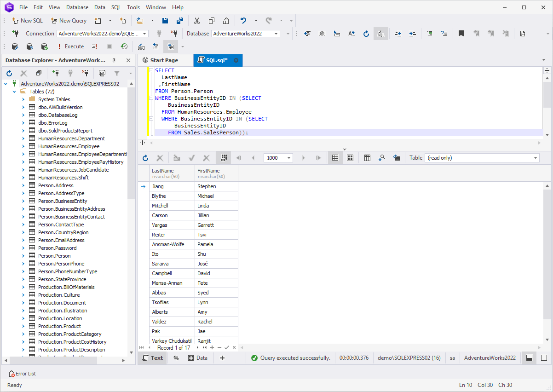The height and width of the screenshot is (392, 553).
Task: Switch to the Start Page tab
Action: [164, 60]
